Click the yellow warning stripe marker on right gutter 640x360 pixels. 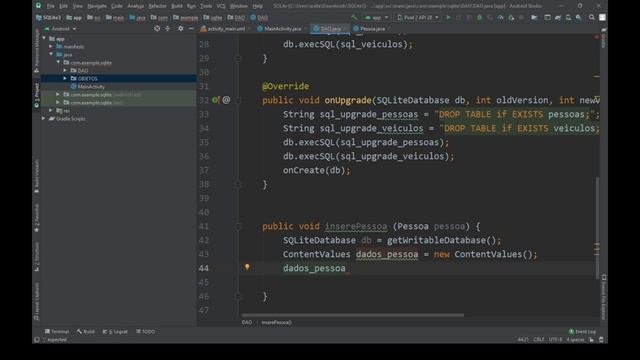597,76
